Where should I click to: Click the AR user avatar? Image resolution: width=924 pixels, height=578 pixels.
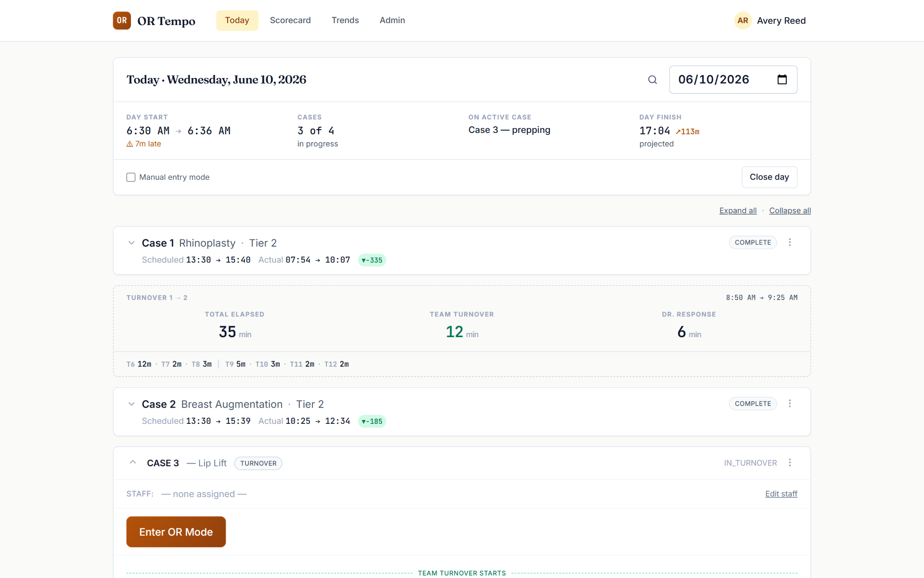[743, 20]
